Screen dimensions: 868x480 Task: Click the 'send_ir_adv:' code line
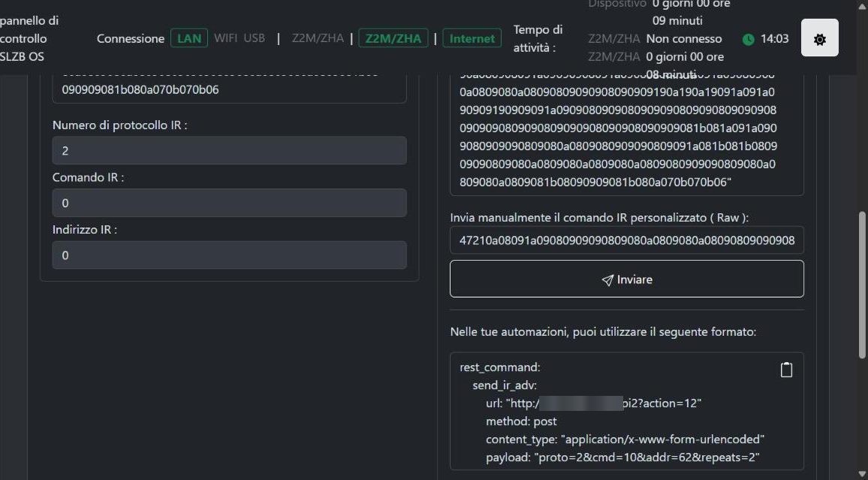tap(505, 385)
